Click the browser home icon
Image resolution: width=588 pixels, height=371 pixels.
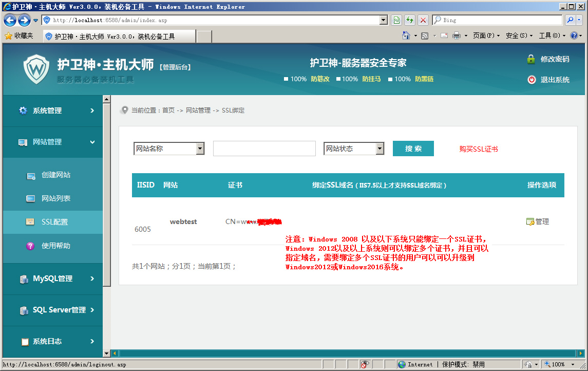(406, 35)
